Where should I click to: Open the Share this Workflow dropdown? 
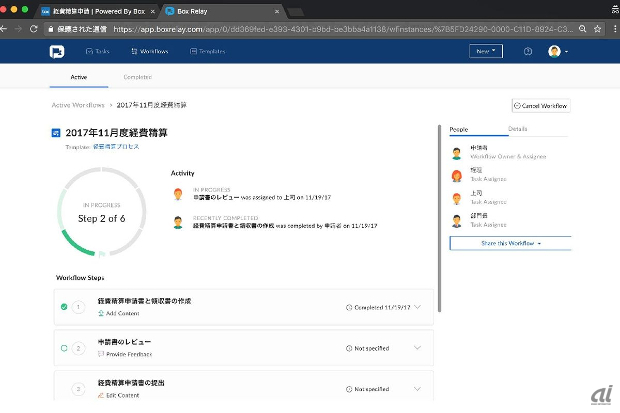click(x=510, y=243)
